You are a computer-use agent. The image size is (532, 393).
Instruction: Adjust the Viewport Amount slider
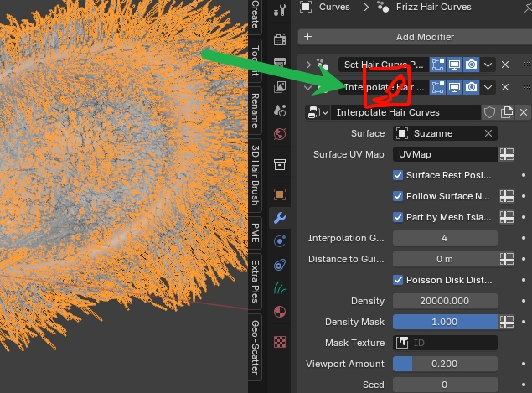point(445,364)
